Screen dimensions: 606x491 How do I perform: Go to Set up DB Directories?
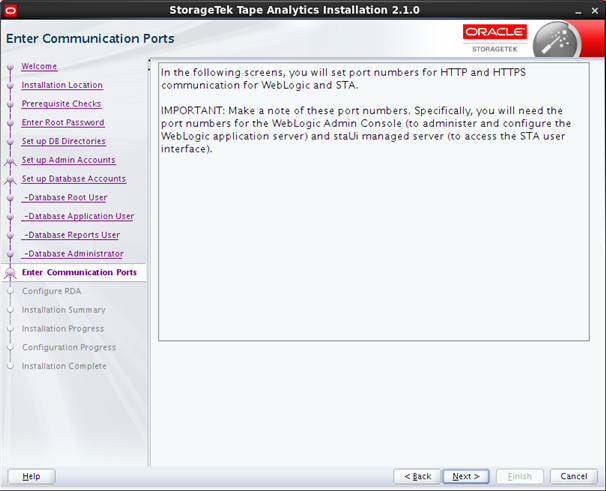click(63, 141)
